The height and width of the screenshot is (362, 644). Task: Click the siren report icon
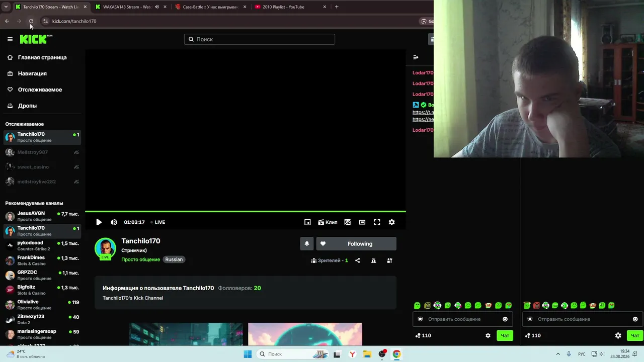373,260
